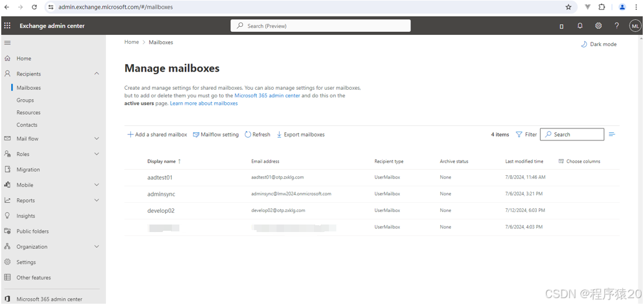
Task: Open the Microsoft 365 admin center link in description
Action: (267, 95)
